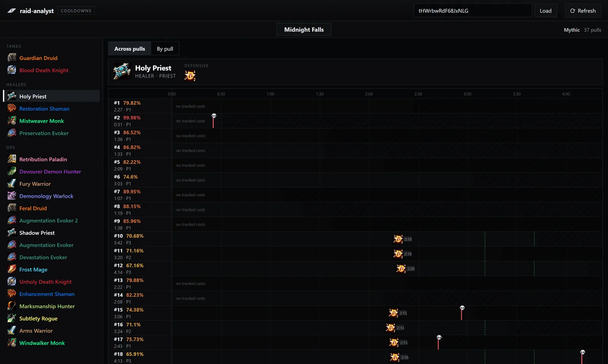
Task: Click the 2:13 cast time in pull #16
Action: pyautogui.click(x=401, y=328)
